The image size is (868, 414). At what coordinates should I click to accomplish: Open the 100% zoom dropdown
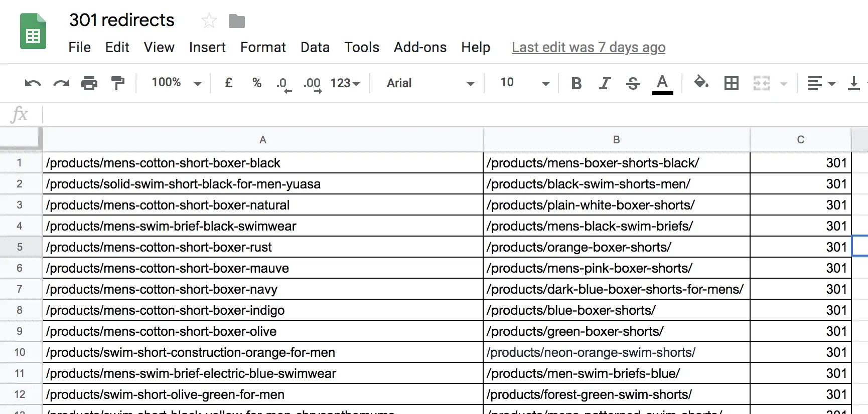point(176,83)
